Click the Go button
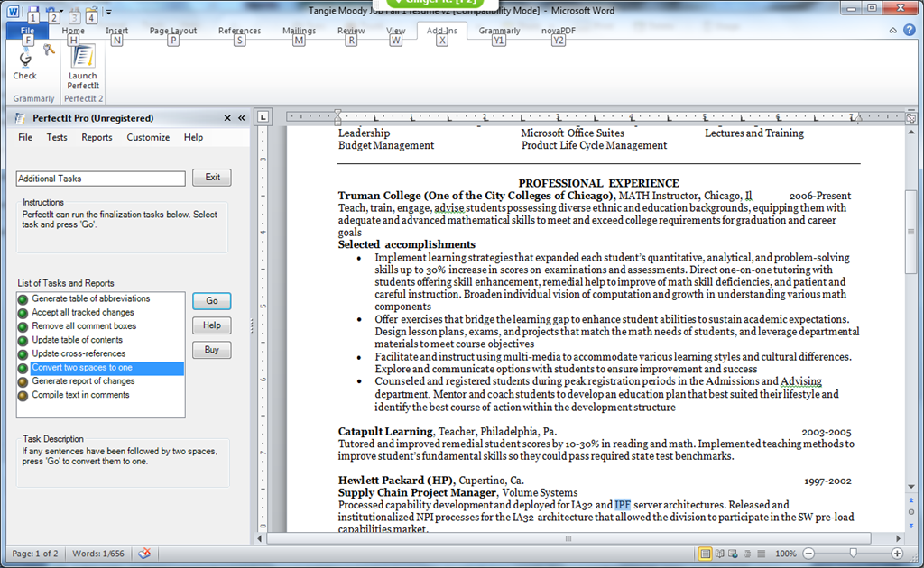Viewport: 924px width, 568px height. 211,301
